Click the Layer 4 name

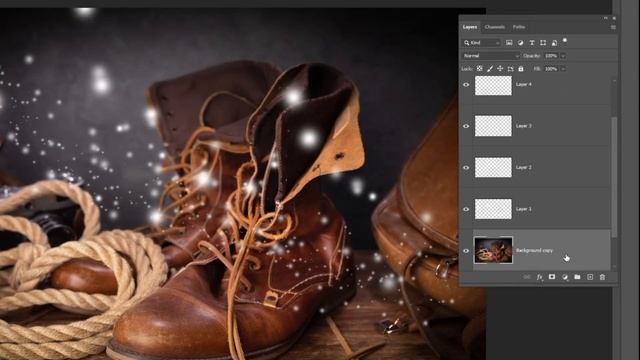(524, 84)
